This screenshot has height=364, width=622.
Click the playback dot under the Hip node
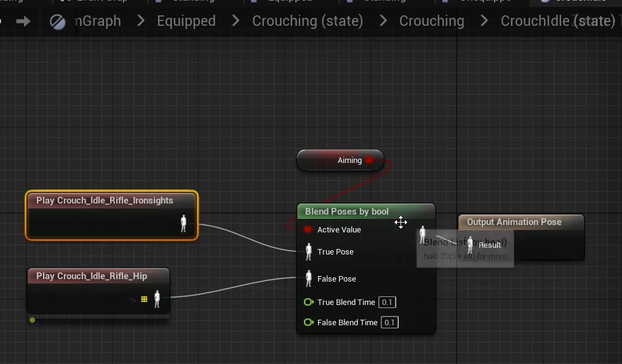coord(32,320)
